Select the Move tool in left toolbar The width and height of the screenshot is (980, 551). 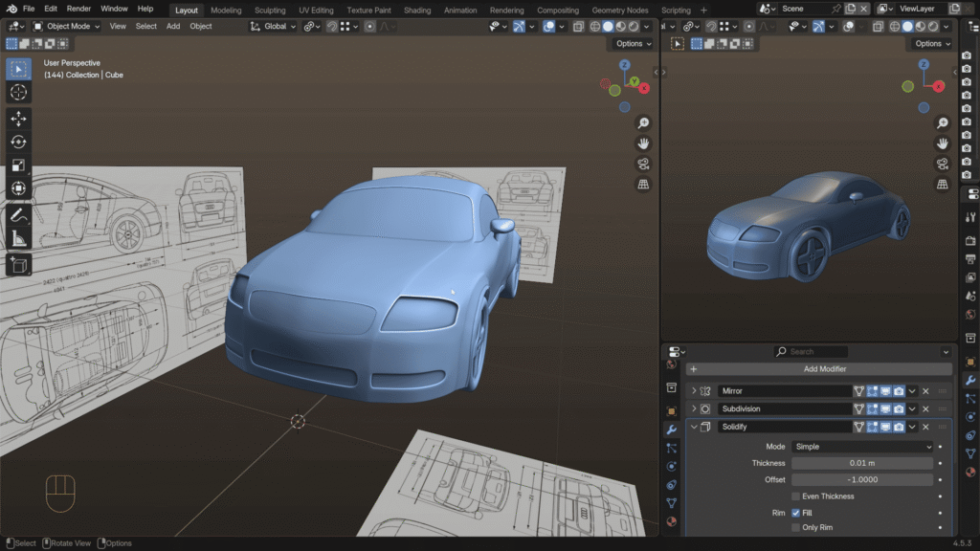(18, 119)
